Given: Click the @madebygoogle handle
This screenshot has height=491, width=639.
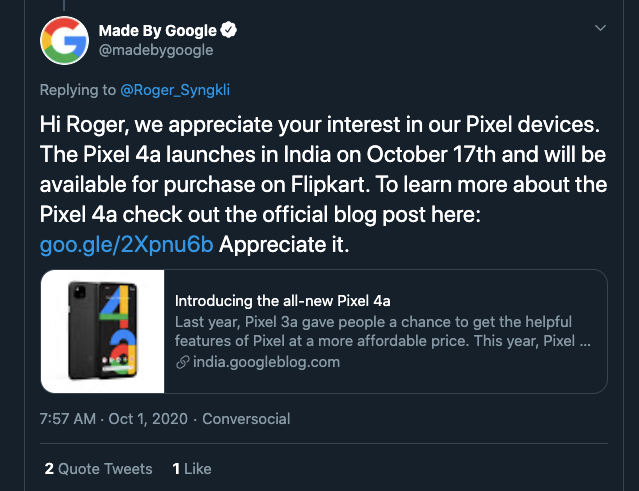Looking at the screenshot, I should [155, 50].
